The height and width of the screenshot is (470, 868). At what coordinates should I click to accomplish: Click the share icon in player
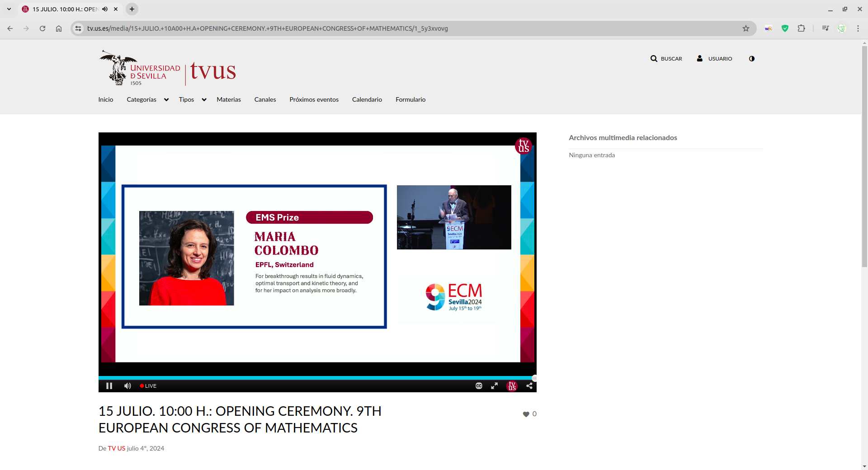[529, 386]
